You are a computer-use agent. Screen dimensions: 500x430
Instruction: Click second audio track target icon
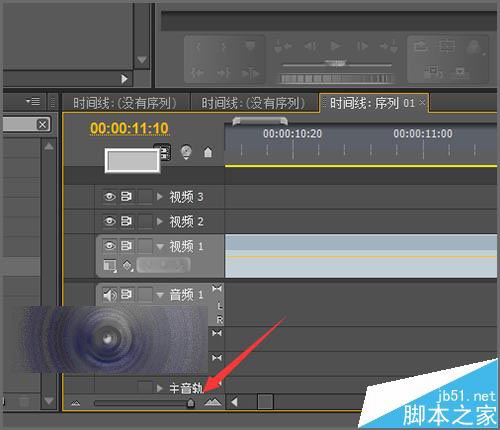click(217, 333)
